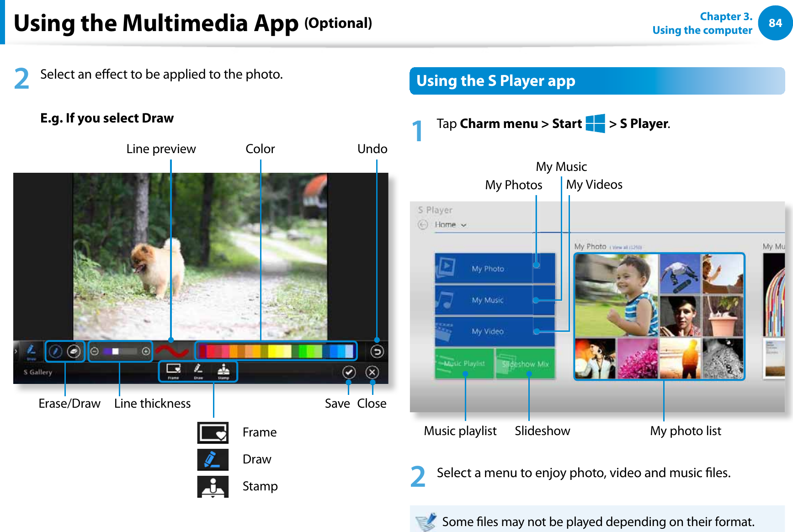The width and height of the screenshot is (793, 532).
Task: Click the hand reaching up photo thumbnail
Action: pos(723,274)
